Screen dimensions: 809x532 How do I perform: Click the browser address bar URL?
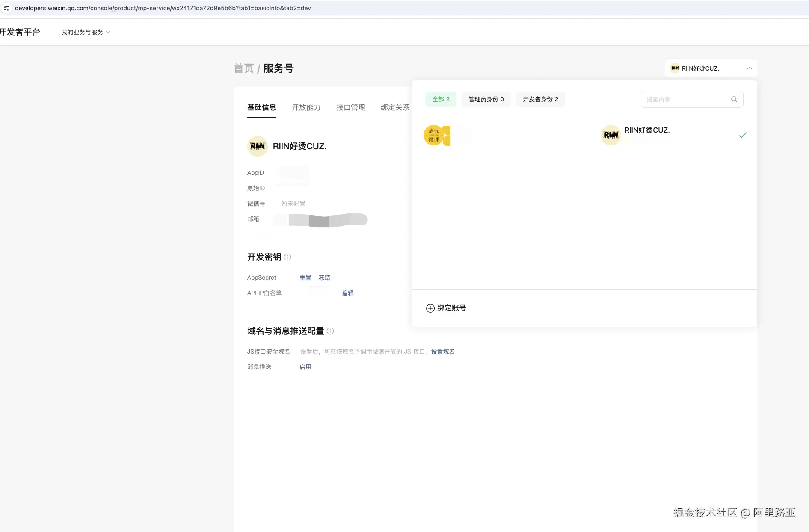pyautogui.click(x=163, y=8)
